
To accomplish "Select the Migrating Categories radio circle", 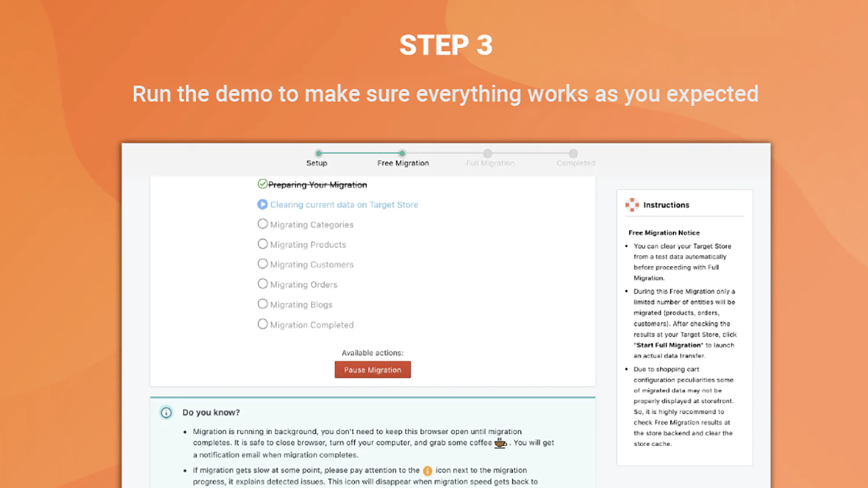I will coord(263,223).
